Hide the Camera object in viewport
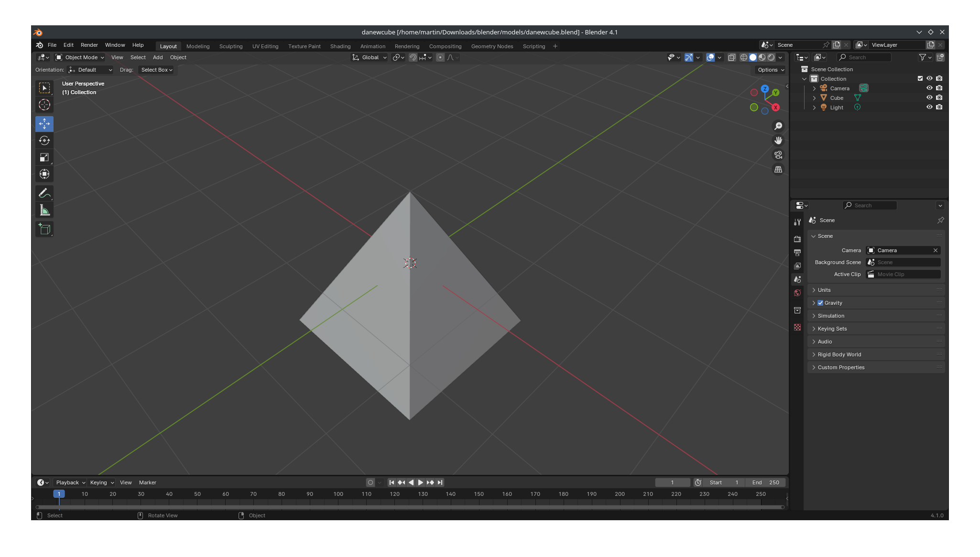Image resolution: width=980 pixels, height=557 pixels. pyautogui.click(x=929, y=88)
